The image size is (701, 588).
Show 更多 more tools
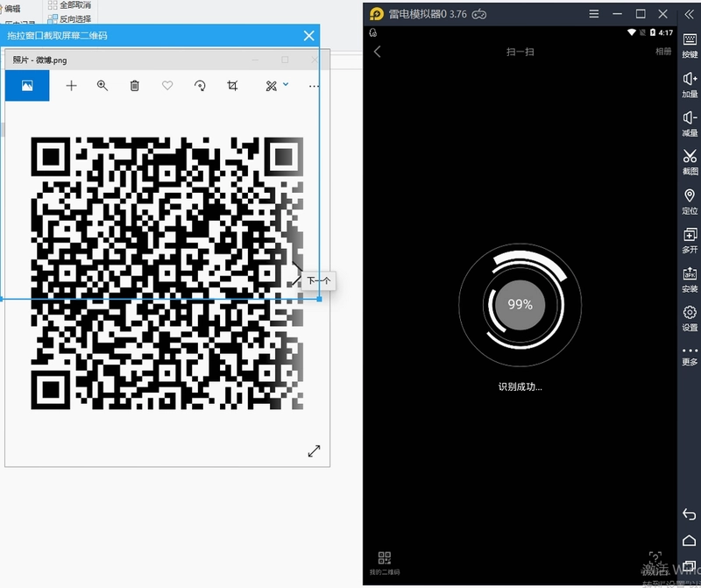point(690,357)
